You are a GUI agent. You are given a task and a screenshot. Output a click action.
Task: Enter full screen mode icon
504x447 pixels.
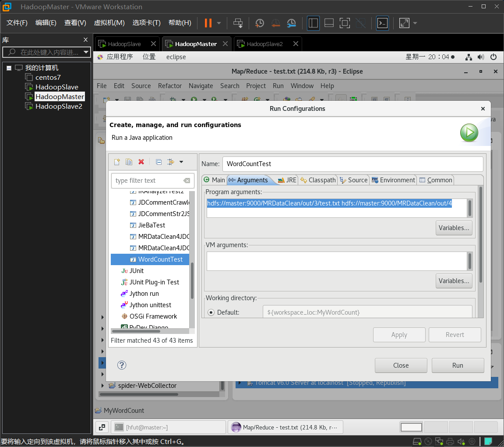pos(345,23)
